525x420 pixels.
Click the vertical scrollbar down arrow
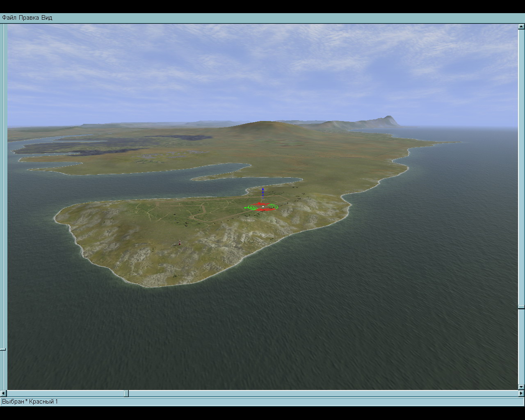(x=521, y=387)
